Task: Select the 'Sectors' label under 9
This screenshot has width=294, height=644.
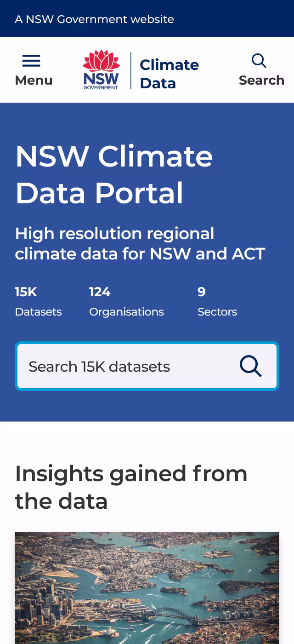Action: click(217, 311)
